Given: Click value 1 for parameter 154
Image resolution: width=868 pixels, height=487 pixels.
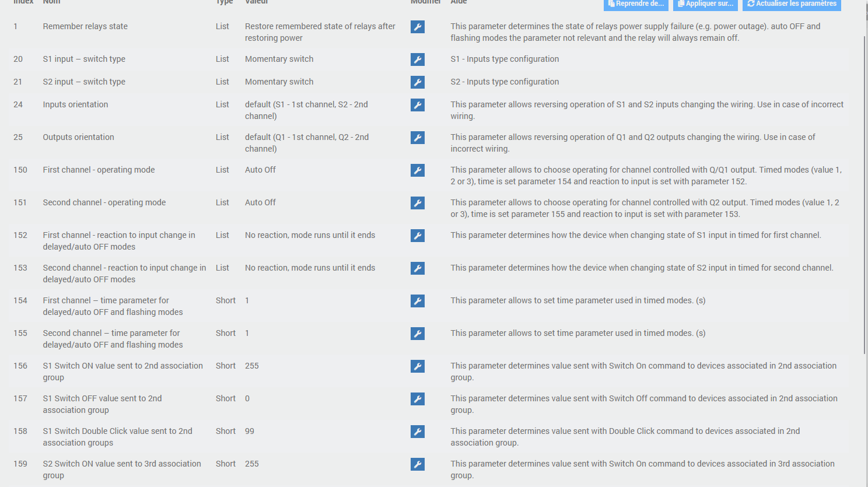Looking at the screenshot, I should 247,300.
